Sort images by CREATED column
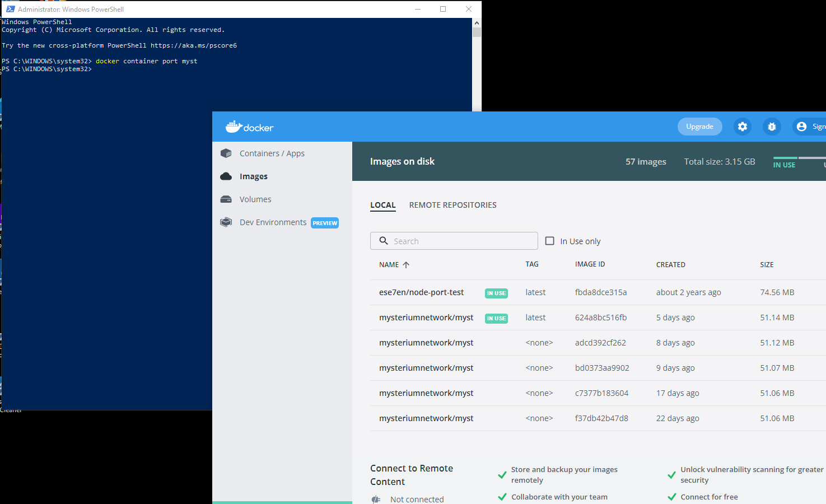Image resolution: width=826 pixels, height=504 pixels. (x=671, y=265)
